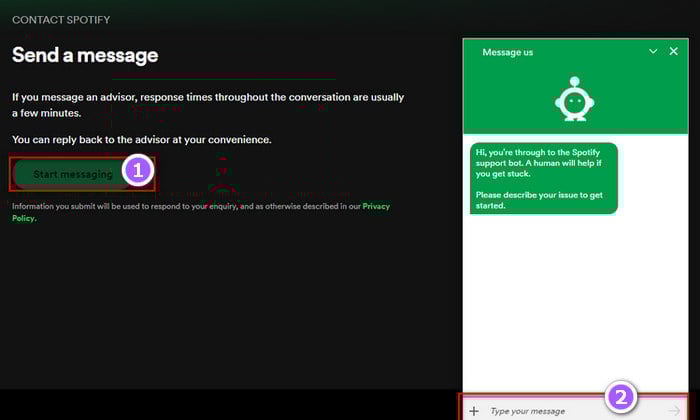Click the 'Send a message' title
This screenshot has width=700, height=420.
point(85,55)
